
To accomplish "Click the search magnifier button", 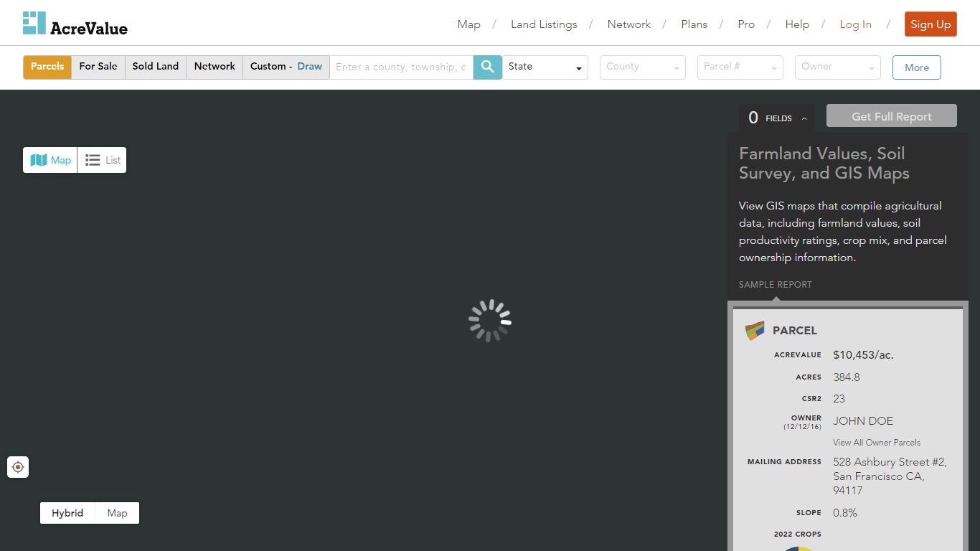I will pos(488,67).
